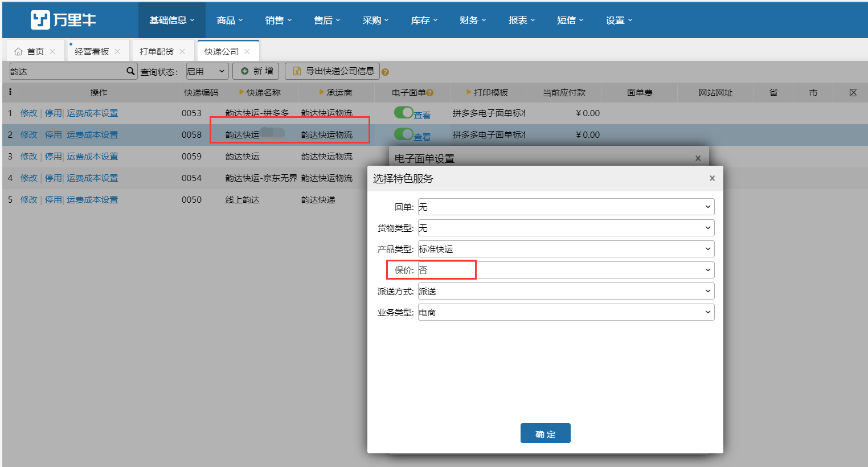Close the 首页 tab
Screen dimensions: 868x467
click(52, 51)
